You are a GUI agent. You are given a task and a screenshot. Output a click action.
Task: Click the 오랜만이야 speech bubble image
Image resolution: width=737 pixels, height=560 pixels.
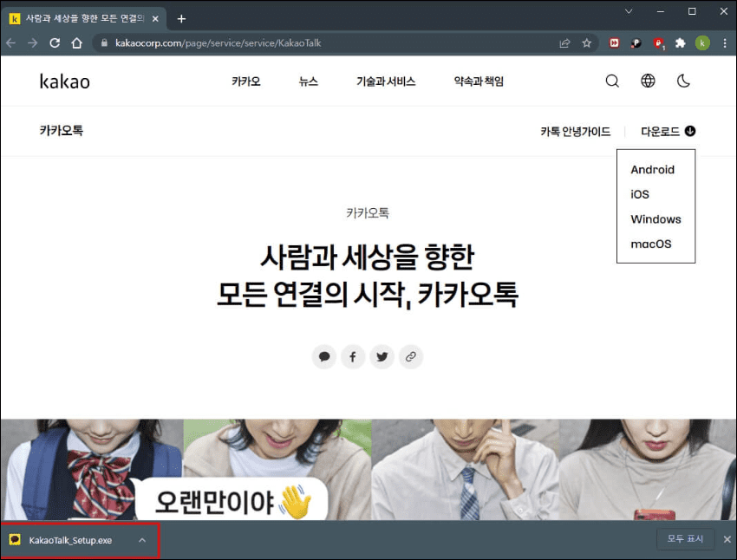pyautogui.click(x=233, y=501)
